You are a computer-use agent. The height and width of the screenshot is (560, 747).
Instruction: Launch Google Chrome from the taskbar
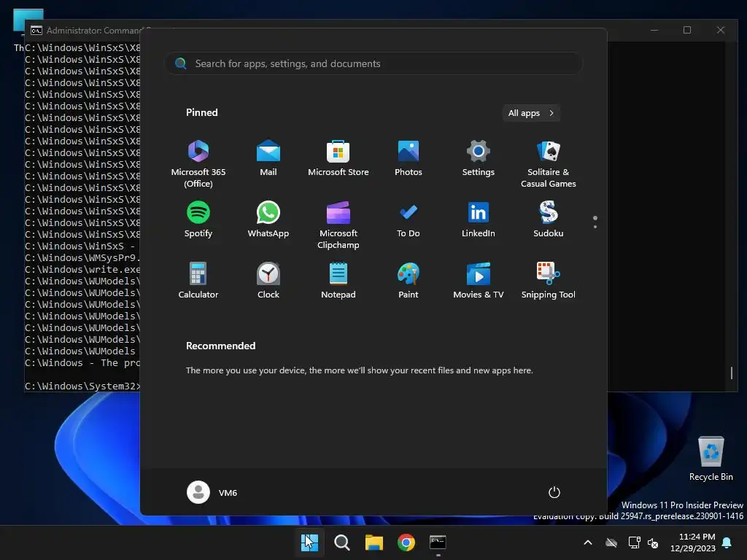coord(406,542)
